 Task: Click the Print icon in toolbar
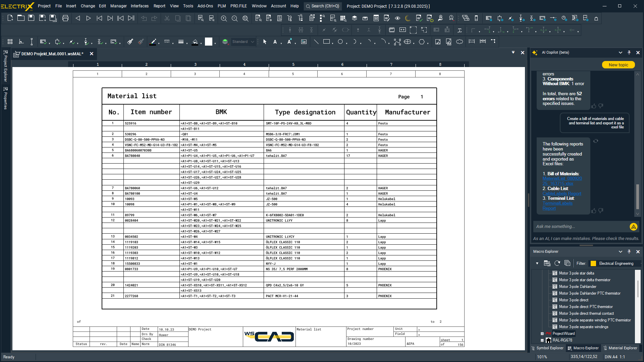[x=65, y=18]
